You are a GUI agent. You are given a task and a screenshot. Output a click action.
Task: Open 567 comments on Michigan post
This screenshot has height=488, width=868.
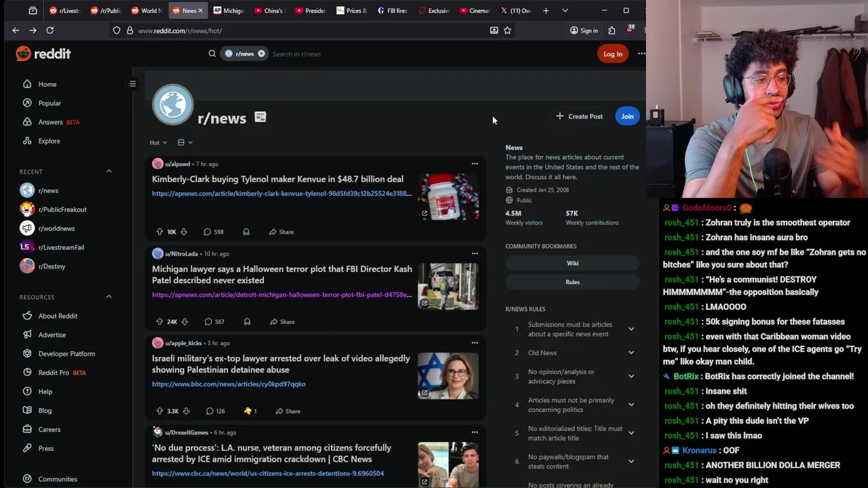214,322
